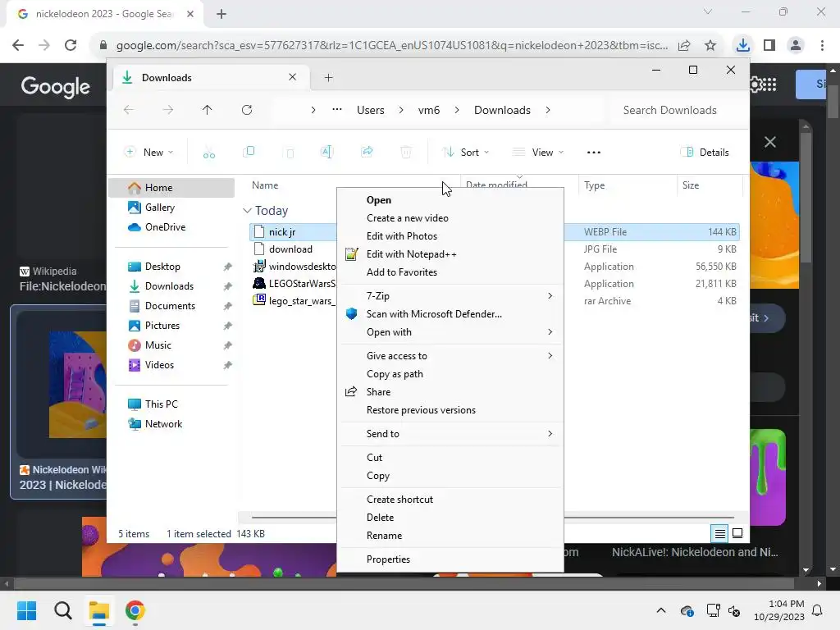The width and height of the screenshot is (840, 630).
Task: Switch to large thumbnails view icon
Action: pos(737,533)
